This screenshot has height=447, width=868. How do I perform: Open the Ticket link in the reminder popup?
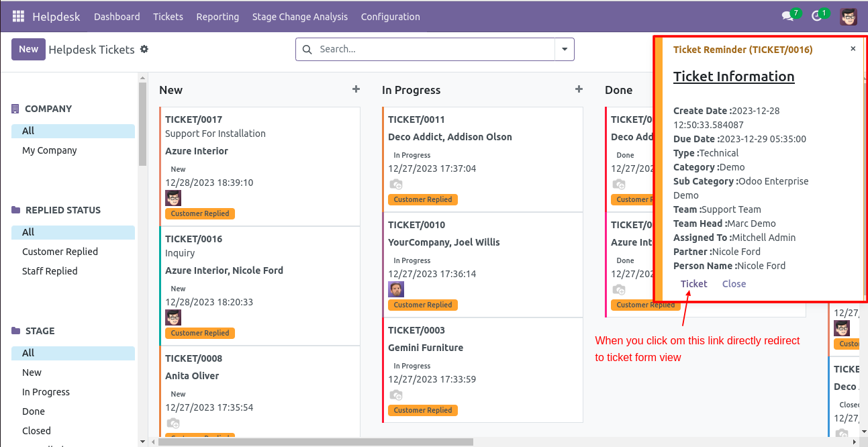pyautogui.click(x=694, y=284)
